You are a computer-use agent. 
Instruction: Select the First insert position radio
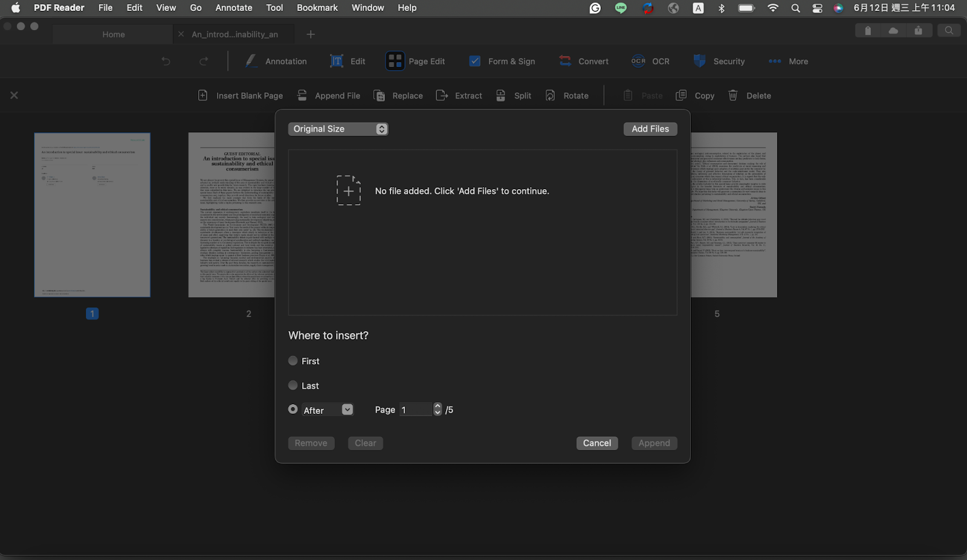293,361
